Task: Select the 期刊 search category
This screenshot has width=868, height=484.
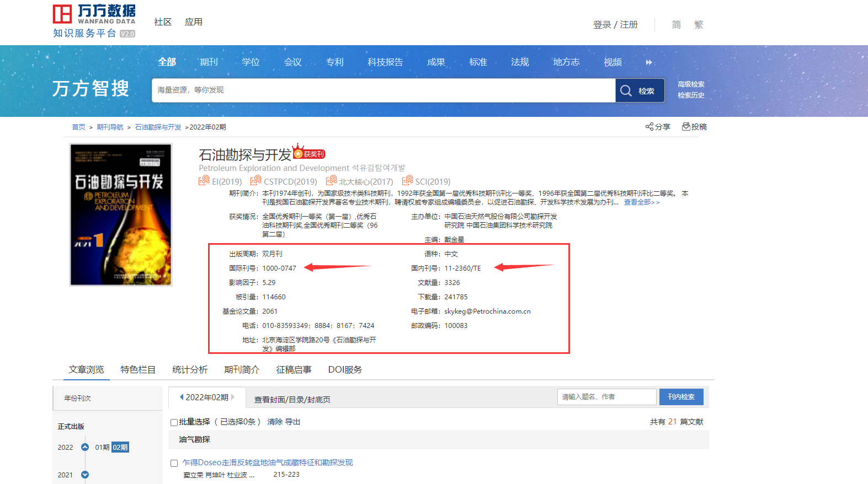Action: [209, 62]
